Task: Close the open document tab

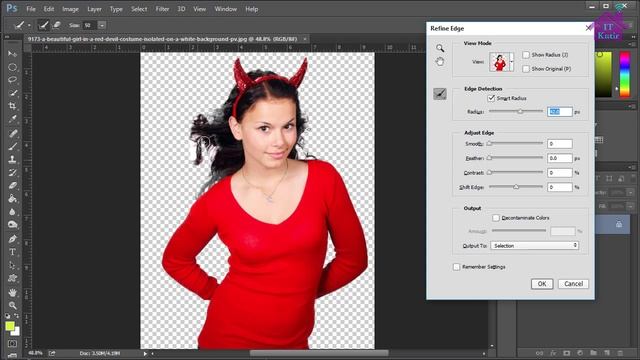Action: [305, 39]
